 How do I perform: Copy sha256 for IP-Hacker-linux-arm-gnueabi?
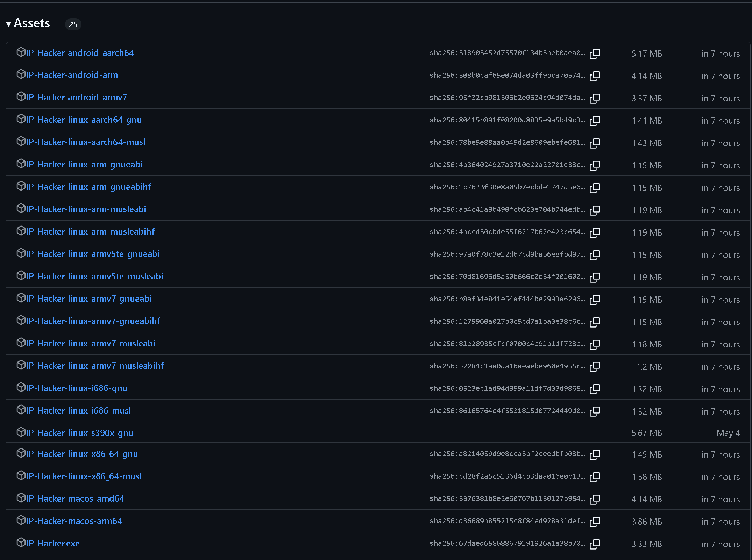[595, 165]
